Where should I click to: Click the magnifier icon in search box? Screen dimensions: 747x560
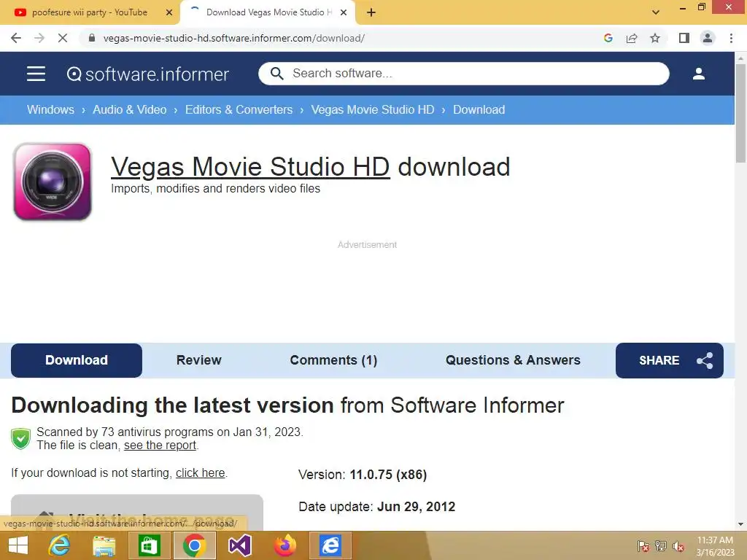click(276, 74)
